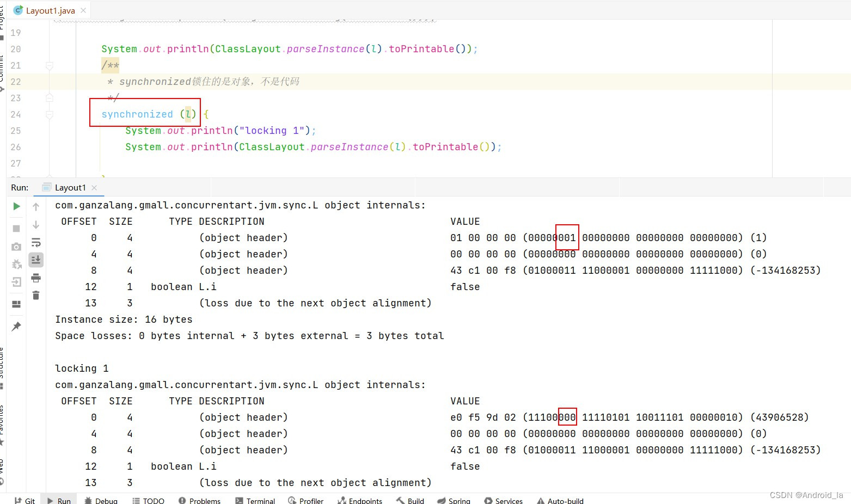Click the Print console output icon

pos(36,278)
